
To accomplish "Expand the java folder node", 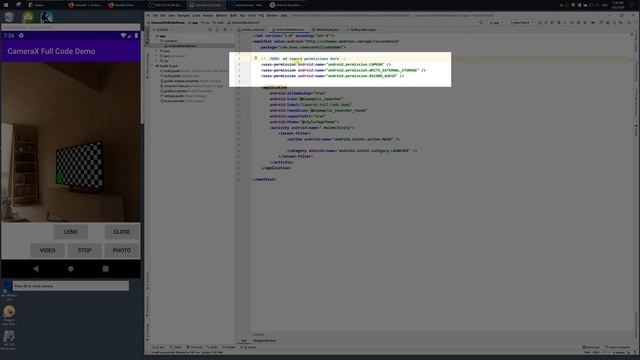I will (x=156, y=51).
